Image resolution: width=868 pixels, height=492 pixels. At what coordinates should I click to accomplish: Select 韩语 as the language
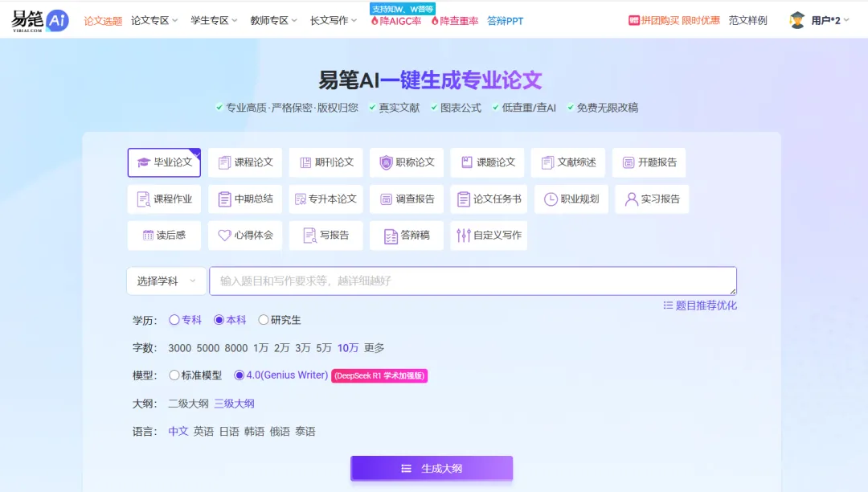(x=255, y=431)
